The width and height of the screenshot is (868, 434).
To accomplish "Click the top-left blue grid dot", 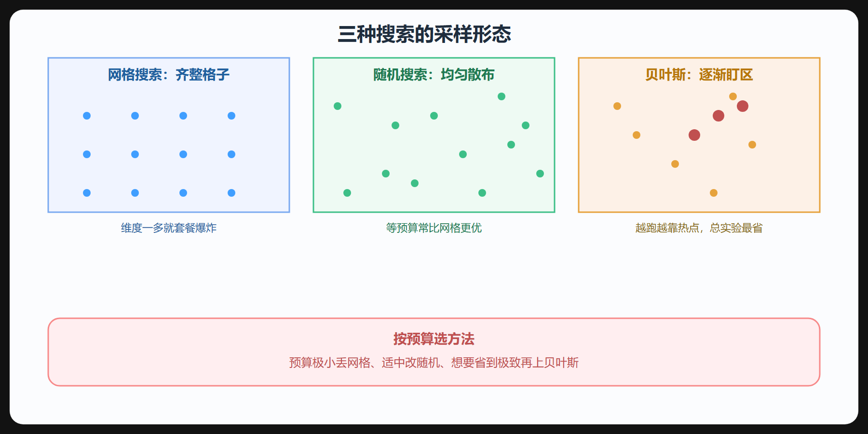I will click(87, 116).
